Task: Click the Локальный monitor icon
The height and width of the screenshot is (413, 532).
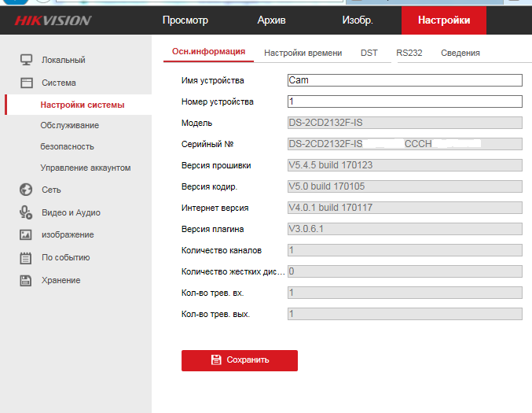Action: tap(26, 60)
